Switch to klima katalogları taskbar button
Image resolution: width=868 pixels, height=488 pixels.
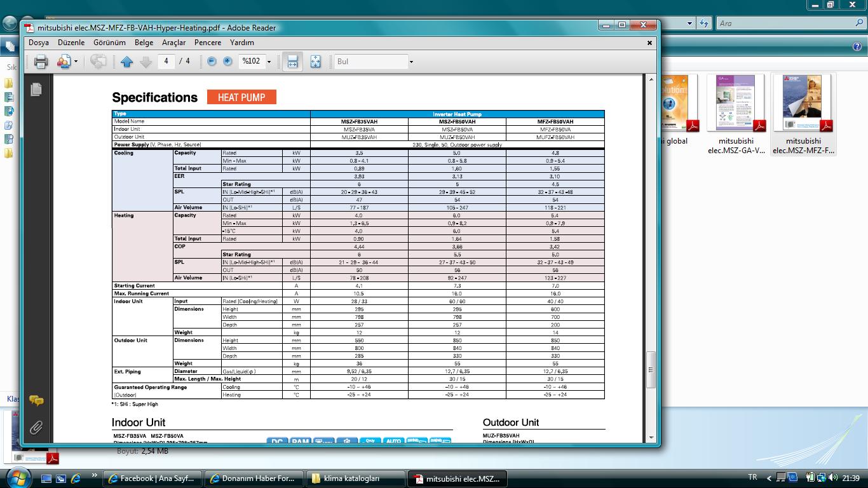tap(356, 478)
